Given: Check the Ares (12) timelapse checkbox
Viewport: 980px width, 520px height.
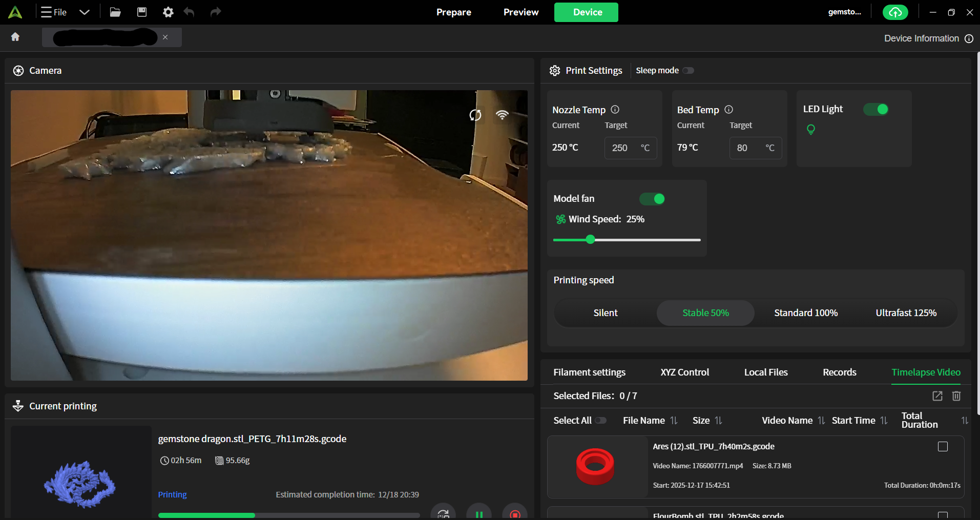Looking at the screenshot, I should pyautogui.click(x=943, y=447).
